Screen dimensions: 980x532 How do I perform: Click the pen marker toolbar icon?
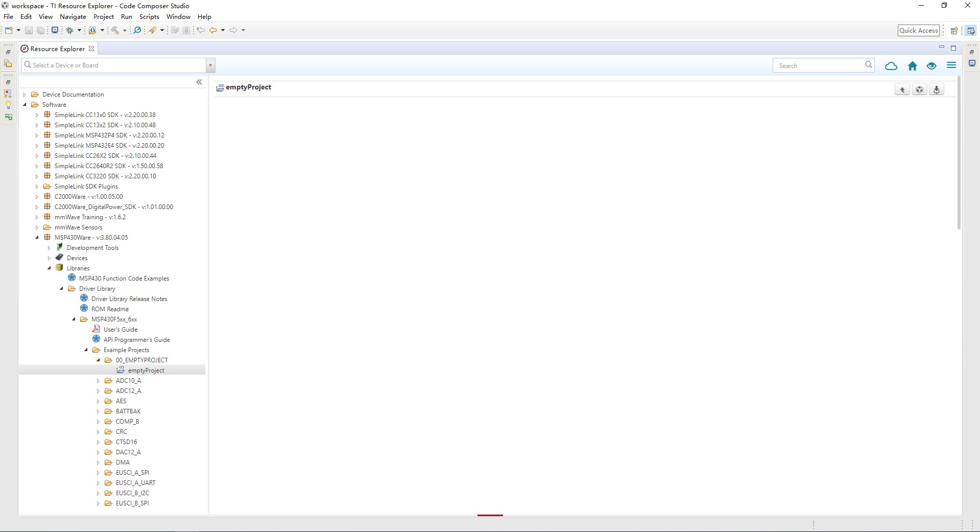(x=152, y=30)
